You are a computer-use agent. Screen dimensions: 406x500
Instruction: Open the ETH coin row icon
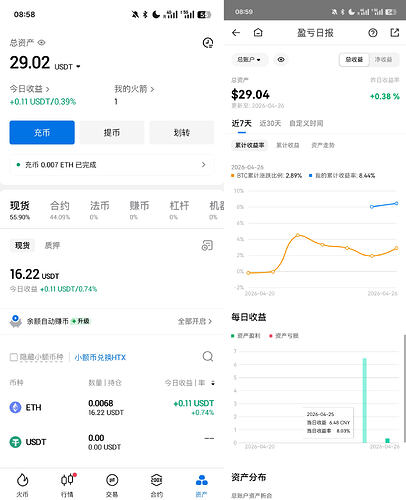15,407
